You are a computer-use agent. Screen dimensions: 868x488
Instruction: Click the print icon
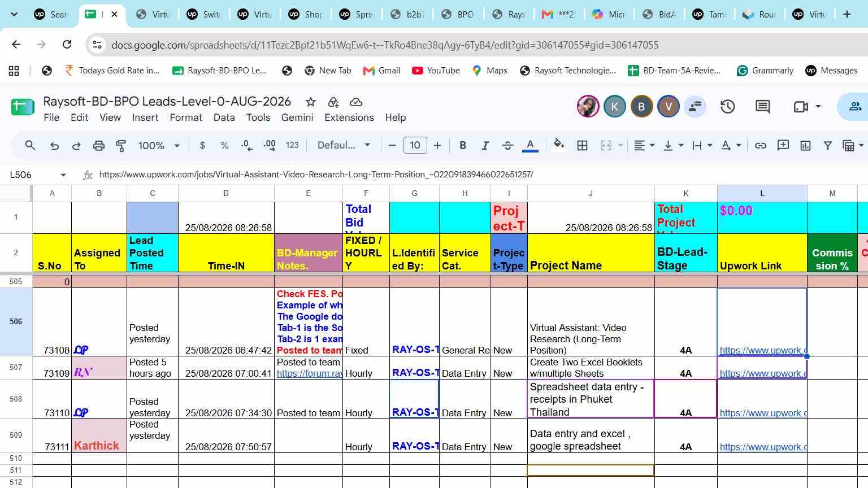pyautogui.click(x=99, y=146)
